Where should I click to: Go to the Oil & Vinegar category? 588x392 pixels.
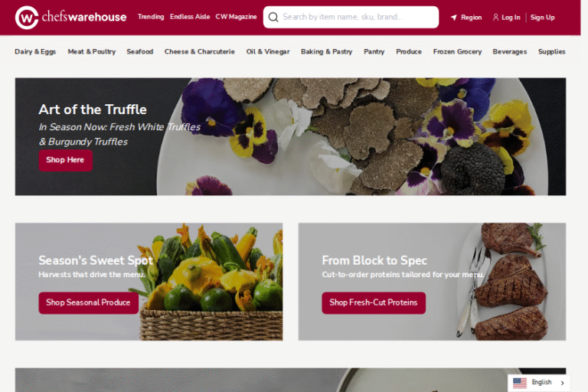pos(268,52)
